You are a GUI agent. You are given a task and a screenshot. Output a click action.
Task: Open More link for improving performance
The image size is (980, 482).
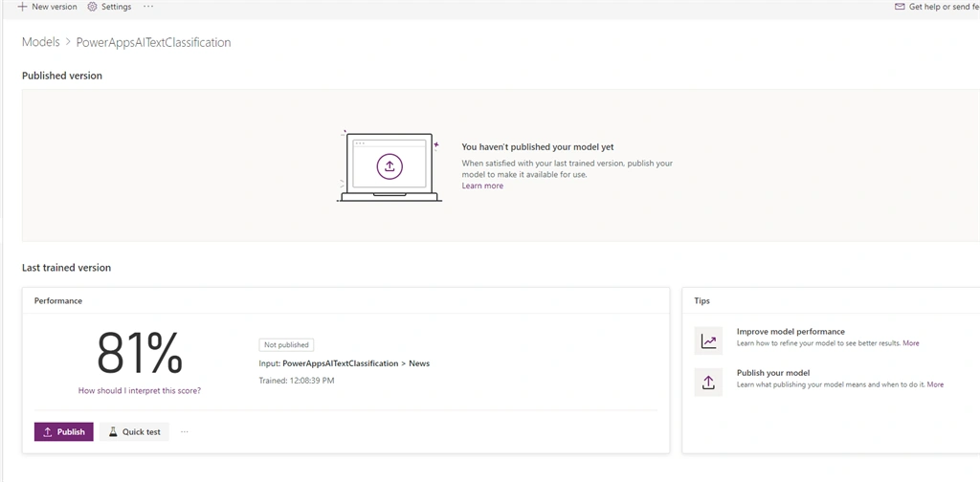[911, 342]
